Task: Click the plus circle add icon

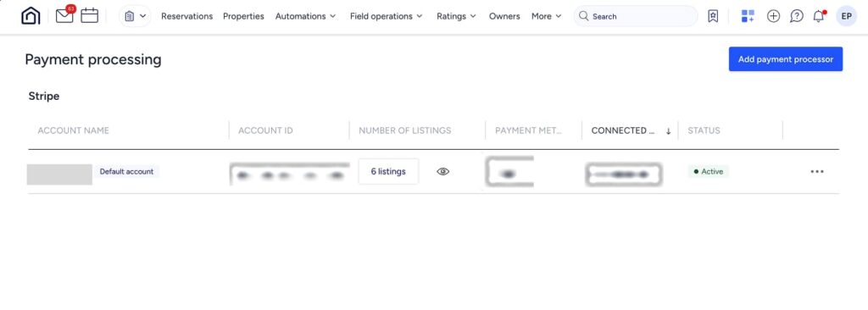Action: (773, 16)
